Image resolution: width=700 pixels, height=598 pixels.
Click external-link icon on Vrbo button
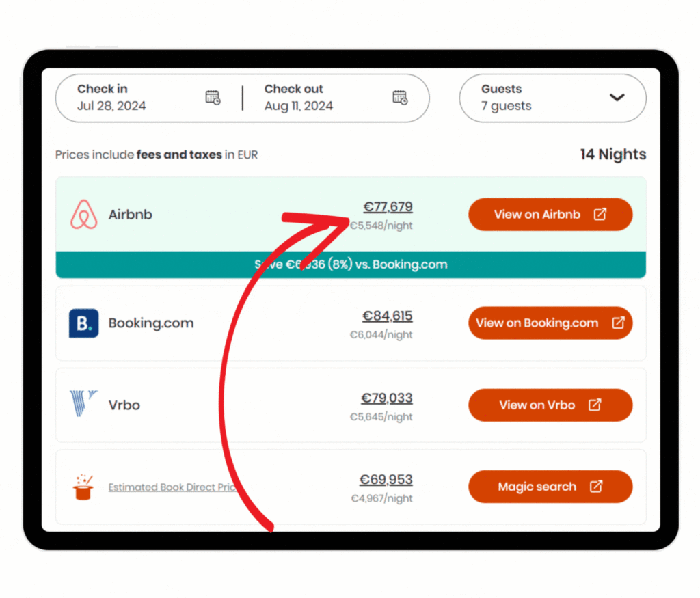[595, 405]
